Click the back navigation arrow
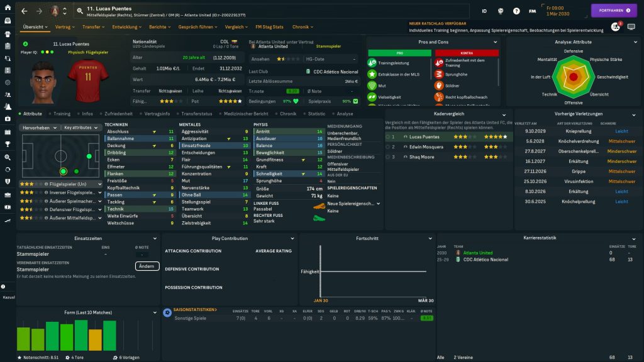The width and height of the screenshot is (644, 362). click(x=24, y=11)
